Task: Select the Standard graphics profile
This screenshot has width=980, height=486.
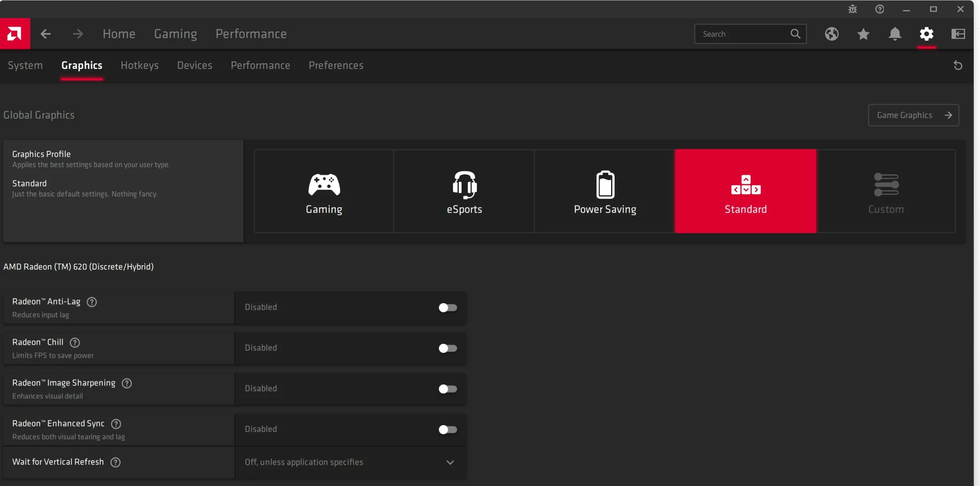Action: [x=746, y=191]
